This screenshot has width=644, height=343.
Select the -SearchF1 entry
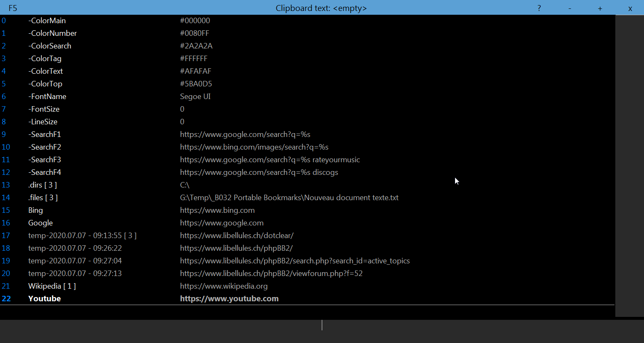tap(45, 134)
